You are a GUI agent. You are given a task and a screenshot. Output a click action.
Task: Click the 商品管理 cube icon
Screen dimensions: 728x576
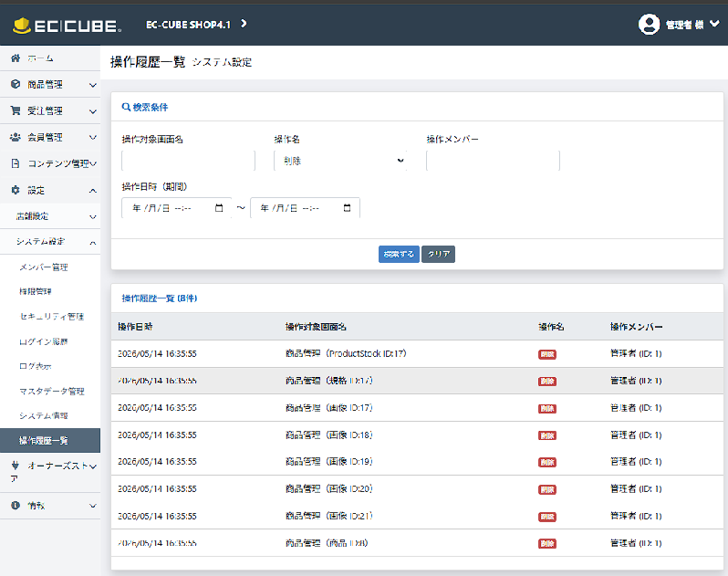(x=16, y=84)
